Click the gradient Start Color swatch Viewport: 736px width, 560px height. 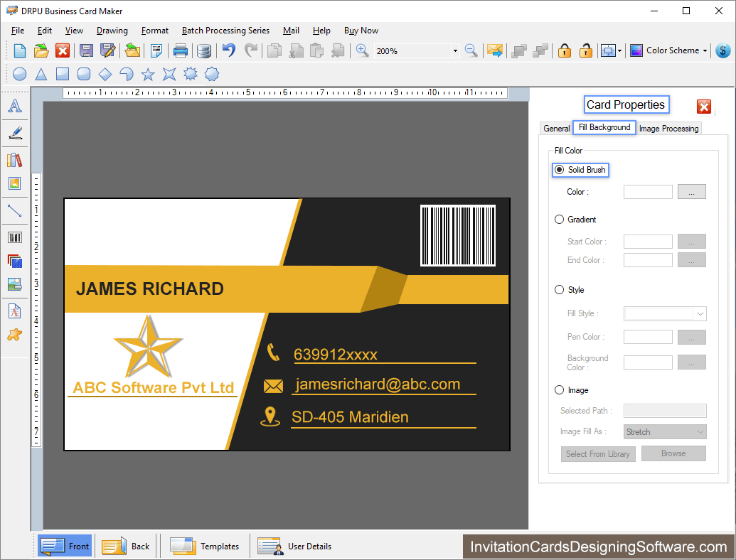click(x=648, y=242)
